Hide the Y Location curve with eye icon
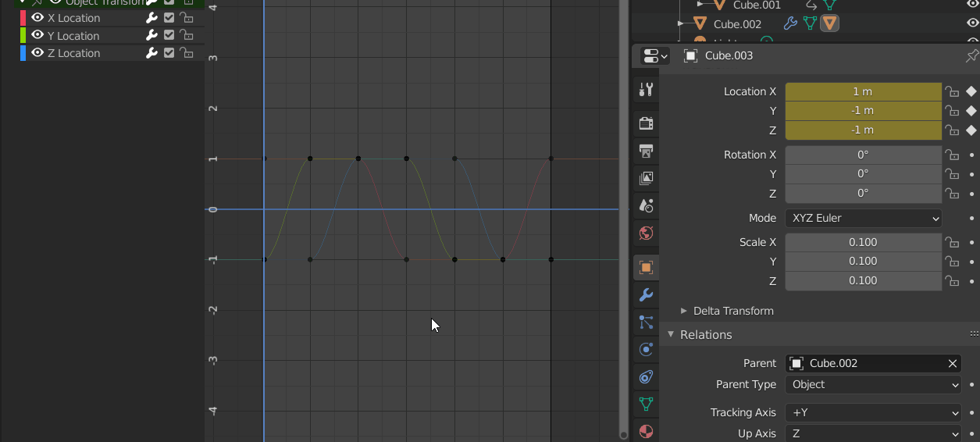Viewport: 980px width, 442px height. coord(37,35)
